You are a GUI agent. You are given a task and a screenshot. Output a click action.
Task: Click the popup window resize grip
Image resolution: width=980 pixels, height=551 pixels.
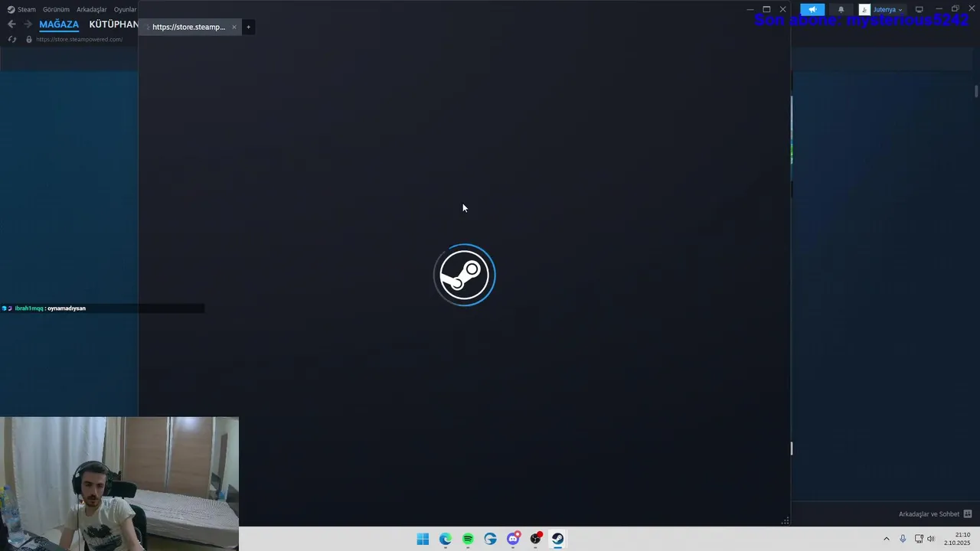785,521
